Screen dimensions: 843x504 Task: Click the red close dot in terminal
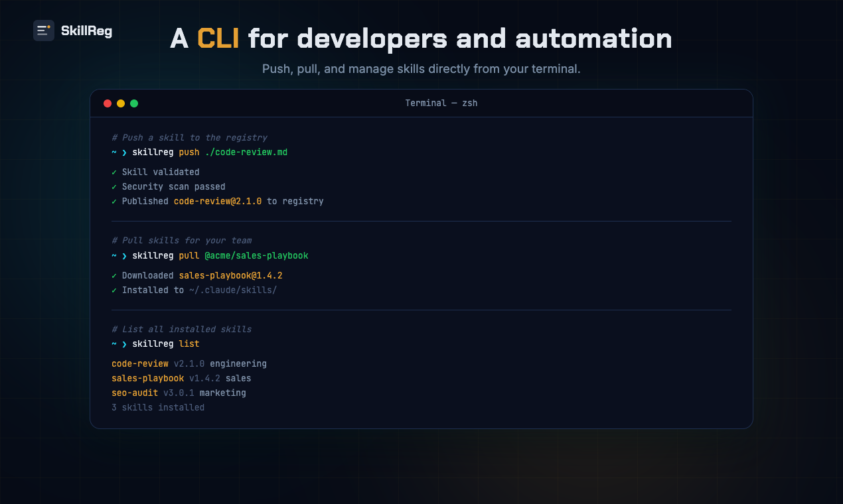tap(108, 103)
